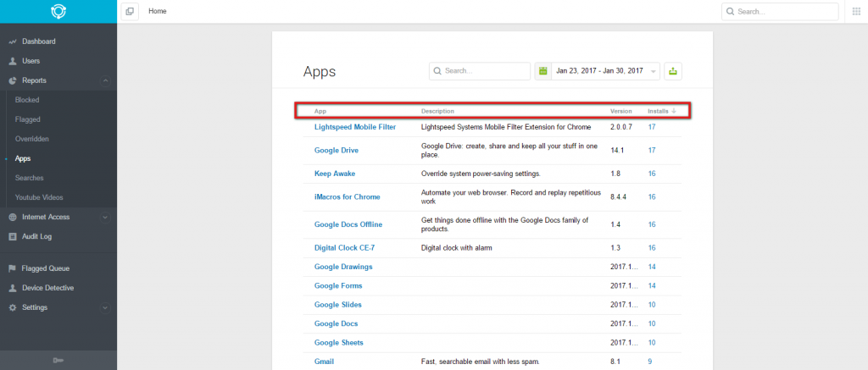
Task: Click the Reports pie chart icon
Action: click(13, 80)
